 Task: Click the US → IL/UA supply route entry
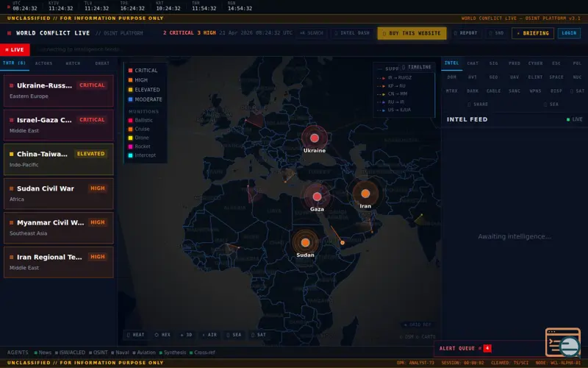pos(394,110)
